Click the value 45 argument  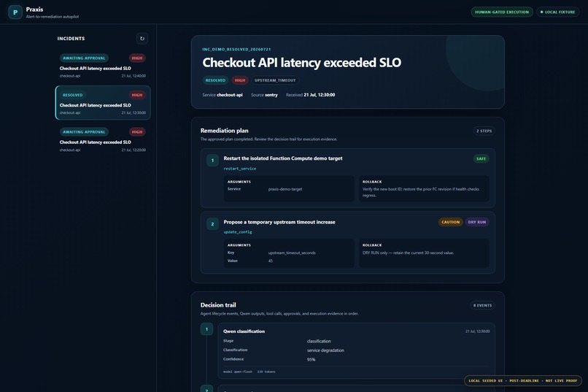(271, 261)
